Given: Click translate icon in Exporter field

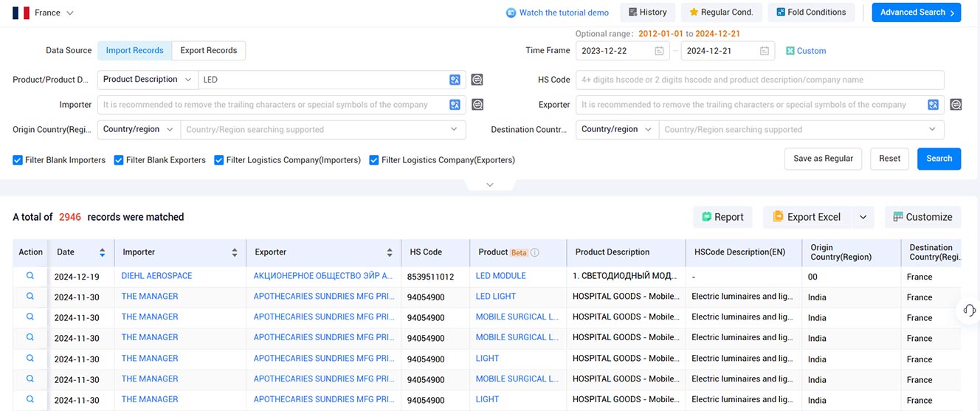Looking at the screenshot, I should coord(934,105).
